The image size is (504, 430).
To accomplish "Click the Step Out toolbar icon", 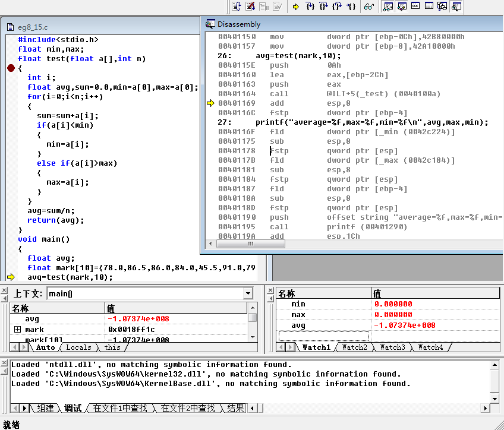I will coord(337,6).
